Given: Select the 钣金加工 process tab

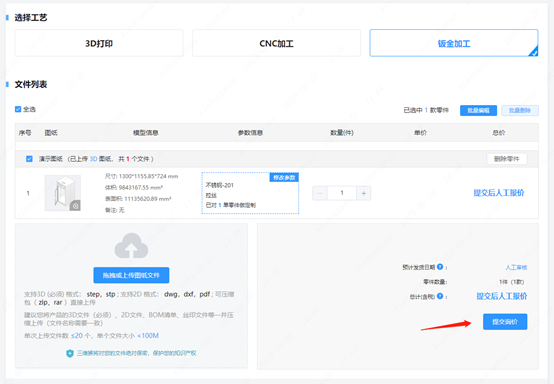Looking at the screenshot, I should point(454,43).
